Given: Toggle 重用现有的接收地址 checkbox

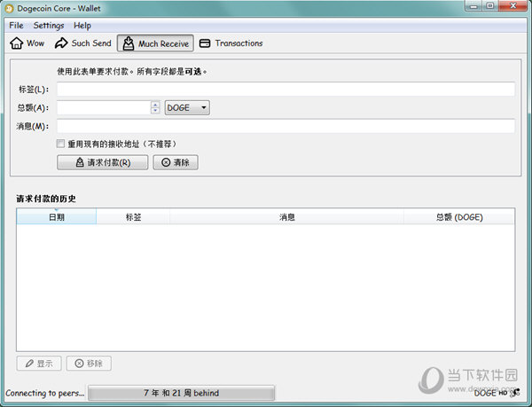Looking at the screenshot, I should point(60,144).
